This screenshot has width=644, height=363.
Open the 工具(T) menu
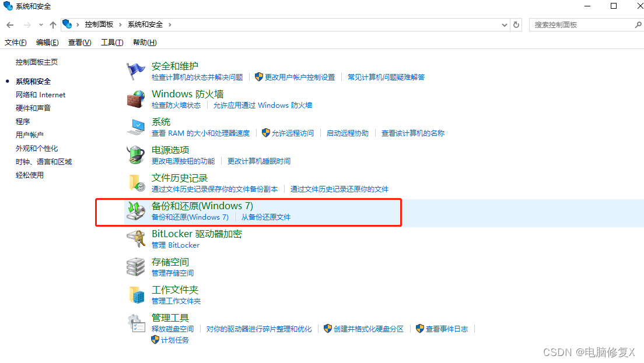112,43
